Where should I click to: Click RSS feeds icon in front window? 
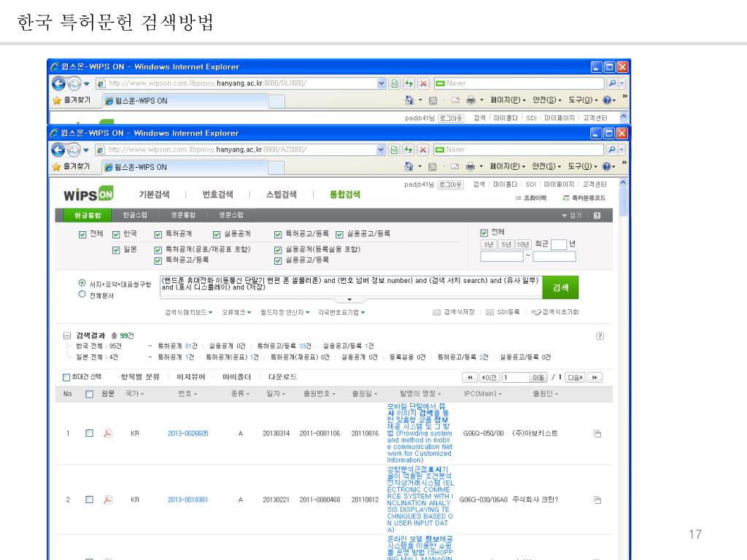pyautogui.click(x=432, y=167)
